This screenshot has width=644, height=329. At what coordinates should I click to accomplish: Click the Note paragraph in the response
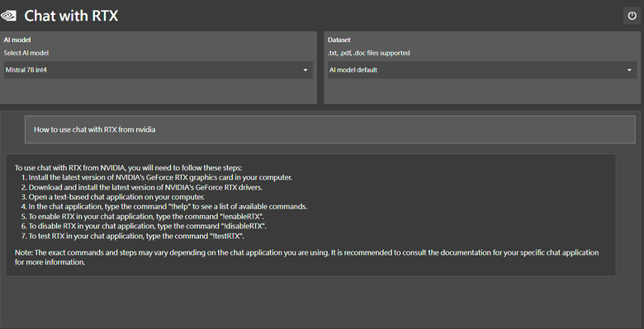pyautogui.click(x=307, y=257)
